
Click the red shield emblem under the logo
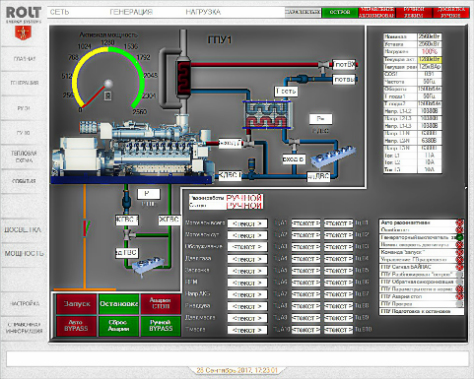(23, 32)
